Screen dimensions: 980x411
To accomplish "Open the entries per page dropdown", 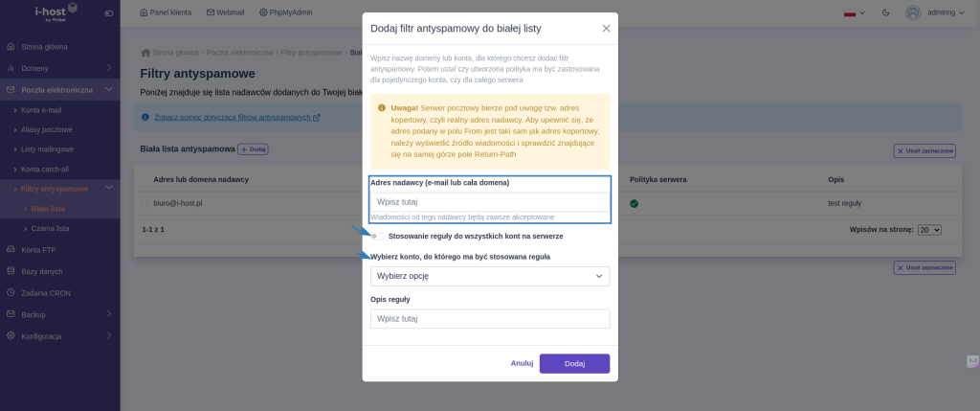I will (x=928, y=230).
